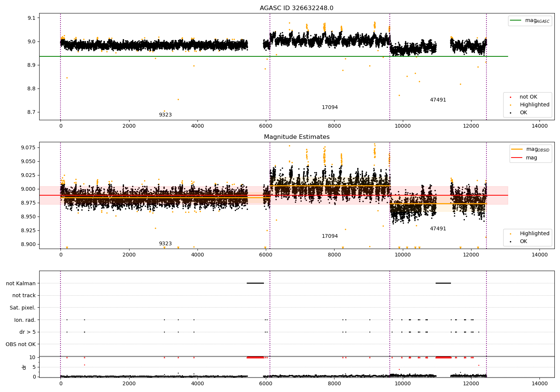560x392 pixels.
Task: Click the 47491 label in middle plot
Action: click(438, 228)
